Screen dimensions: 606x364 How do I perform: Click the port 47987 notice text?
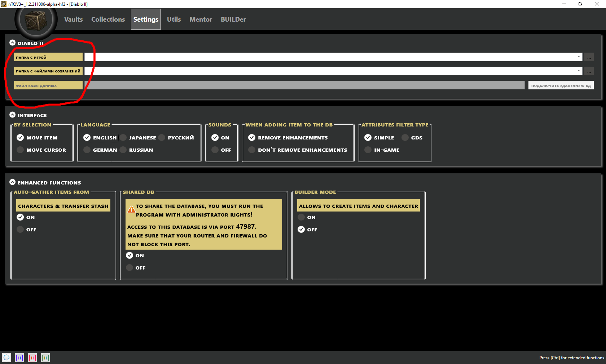[x=197, y=235]
